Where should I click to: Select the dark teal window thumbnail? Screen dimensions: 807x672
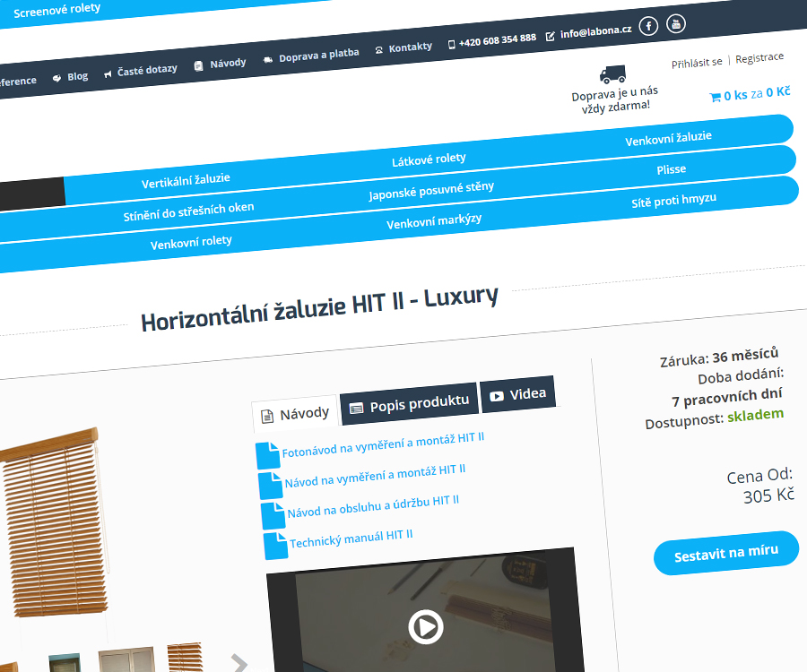tap(65, 662)
